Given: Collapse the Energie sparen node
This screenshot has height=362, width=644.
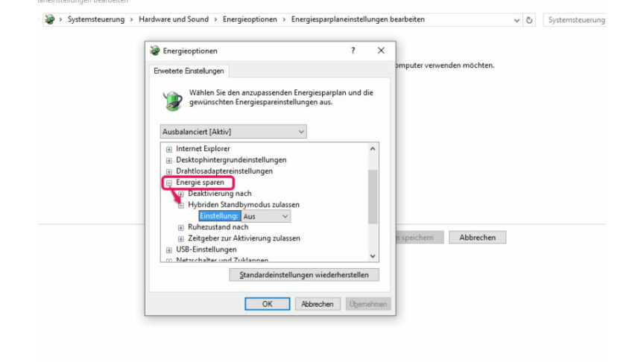Looking at the screenshot, I should [x=168, y=182].
